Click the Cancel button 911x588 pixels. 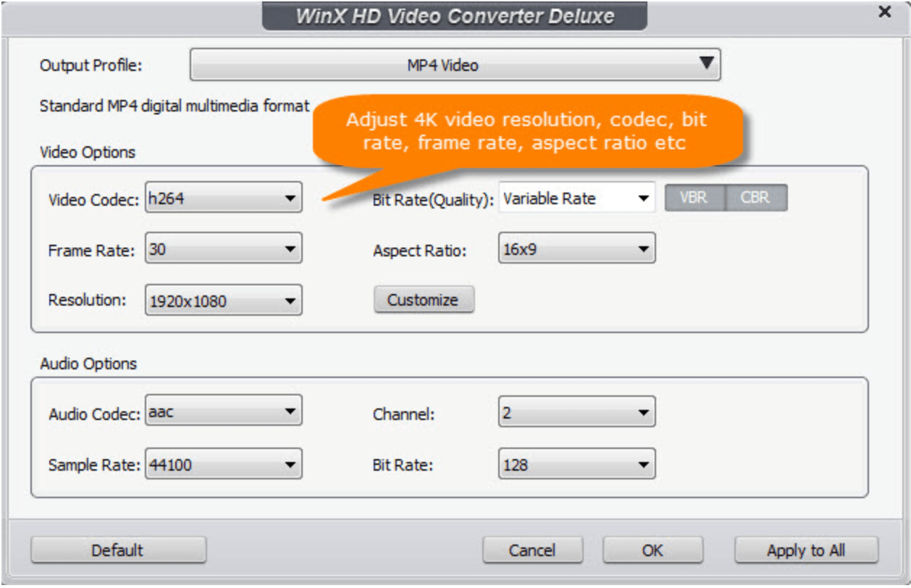pyautogui.click(x=532, y=550)
